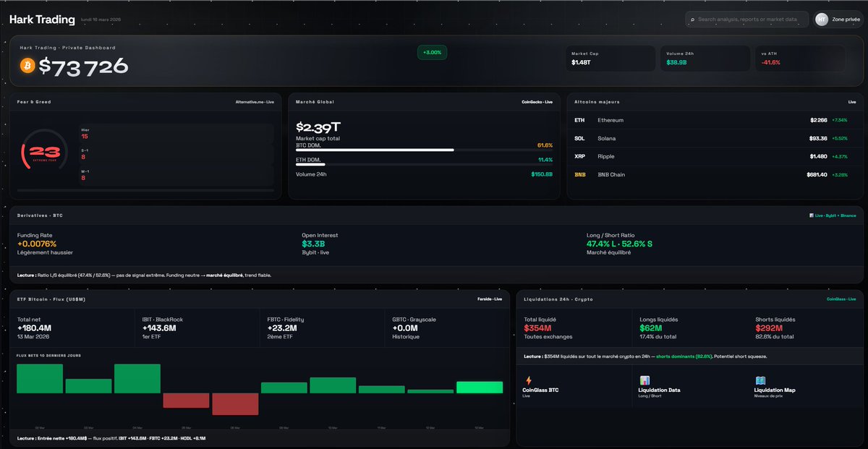Screen dimensions: 868x449
Task: Open the CoinGlass BTC lightning icon
Action: click(528, 380)
